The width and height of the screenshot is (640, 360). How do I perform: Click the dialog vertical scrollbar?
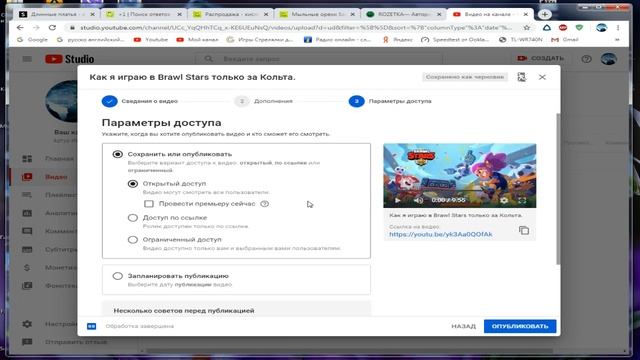tap(558, 189)
